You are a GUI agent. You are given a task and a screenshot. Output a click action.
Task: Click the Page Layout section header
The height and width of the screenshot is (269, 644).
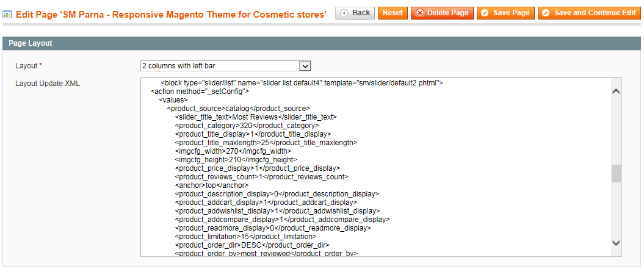click(x=322, y=43)
